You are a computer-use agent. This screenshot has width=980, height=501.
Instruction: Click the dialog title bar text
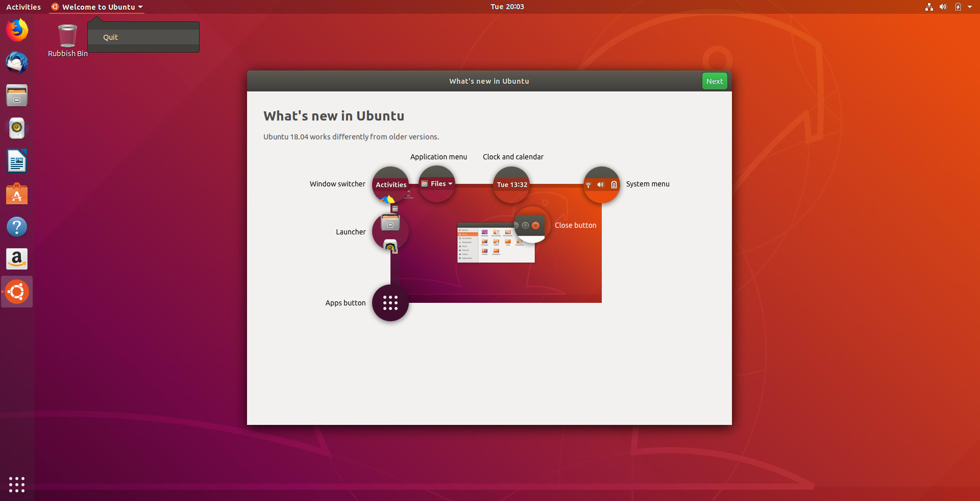click(489, 81)
